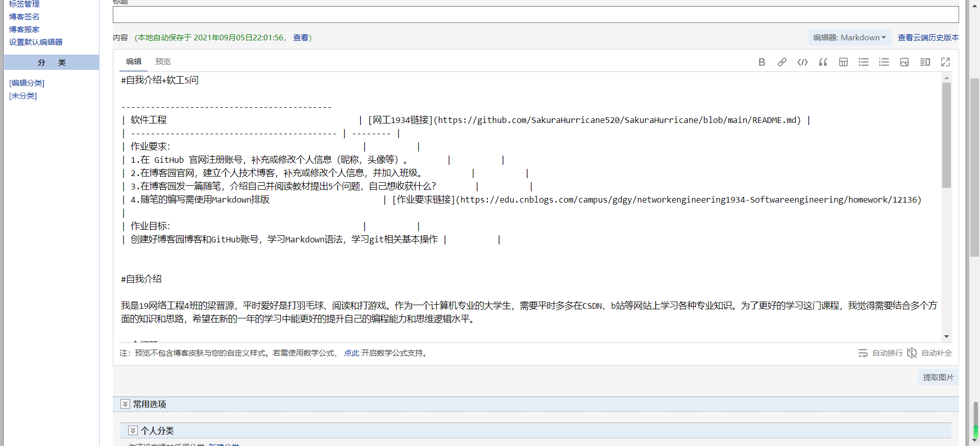Click the 4.随笔的编写需使用Markdown排版 line
Screen dimensions: 980x446
(x=200, y=200)
